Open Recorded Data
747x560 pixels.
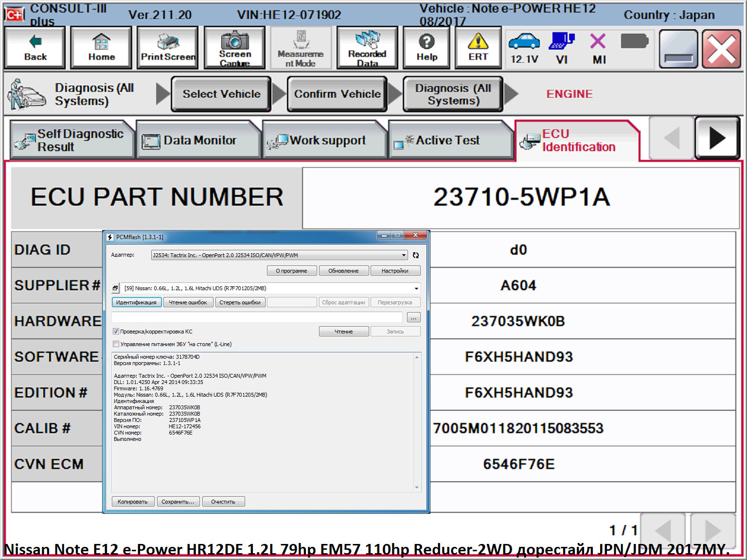tap(367, 47)
